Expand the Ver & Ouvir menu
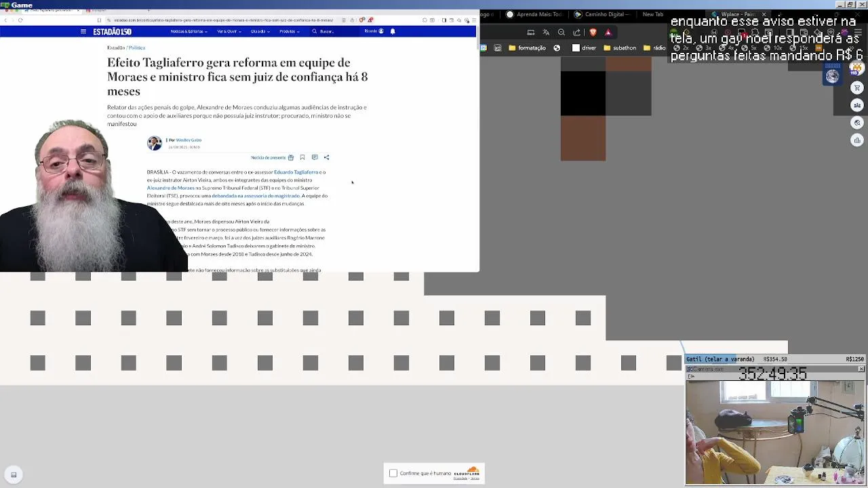This screenshot has width=868, height=488. (229, 31)
